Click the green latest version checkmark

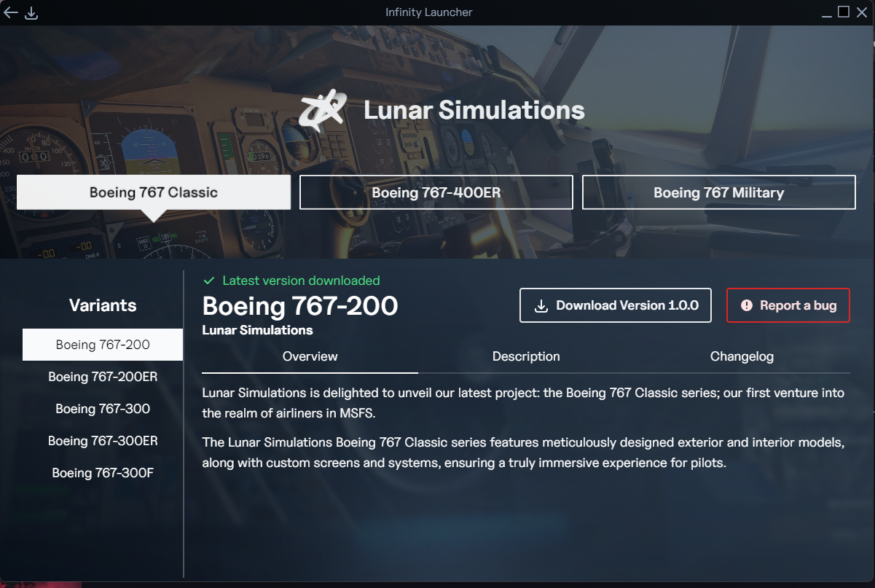(209, 281)
